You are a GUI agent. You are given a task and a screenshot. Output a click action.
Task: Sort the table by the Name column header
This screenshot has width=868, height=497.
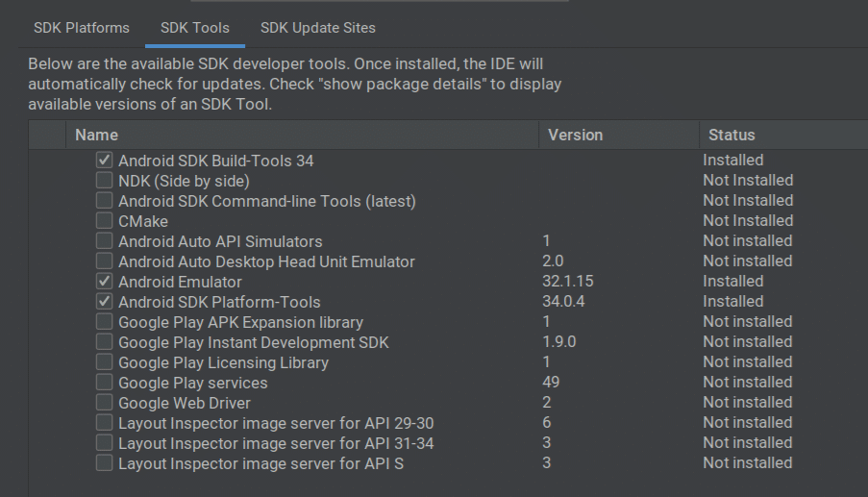(x=302, y=135)
